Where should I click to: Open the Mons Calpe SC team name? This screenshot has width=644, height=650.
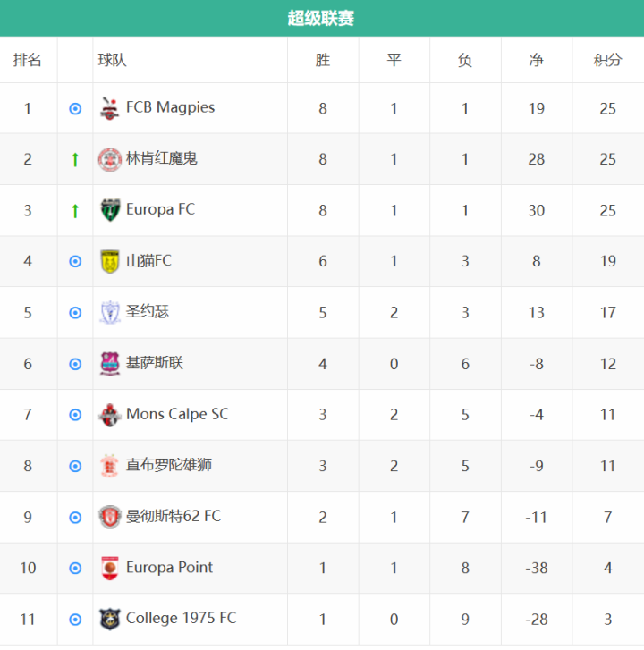pos(177,414)
